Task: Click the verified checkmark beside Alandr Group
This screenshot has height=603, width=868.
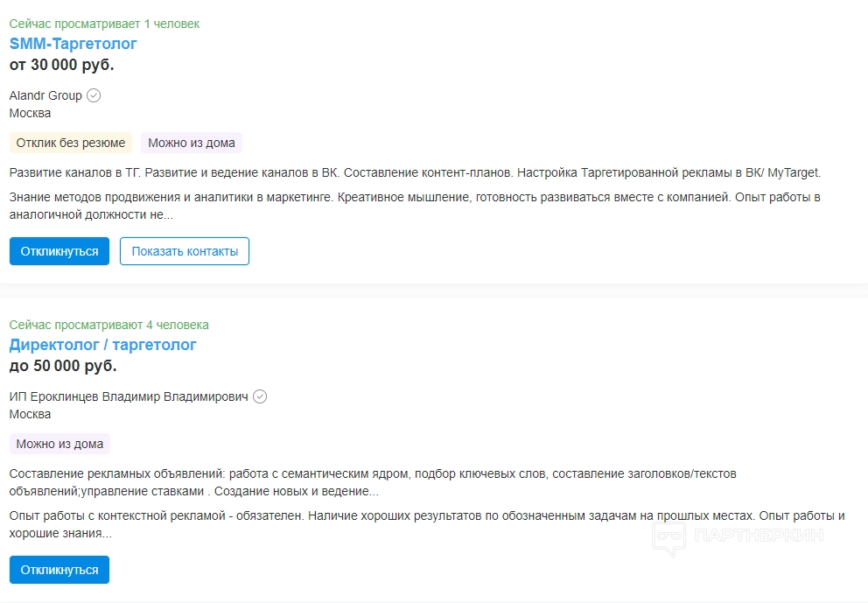Action: click(x=94, y=95)
